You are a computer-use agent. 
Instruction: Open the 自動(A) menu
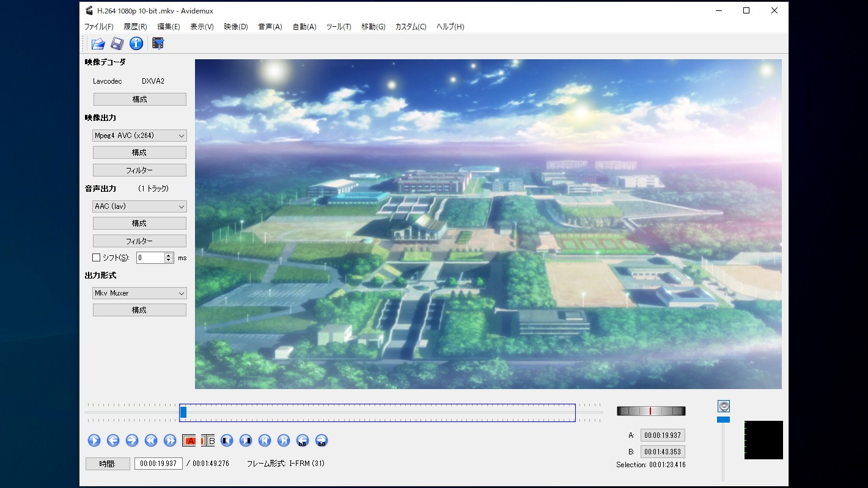pyautogui.click(x=304, y=27)
